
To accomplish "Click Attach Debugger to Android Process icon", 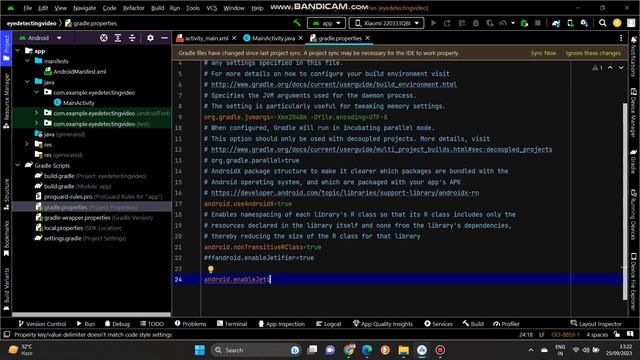I will pos(524,23).
